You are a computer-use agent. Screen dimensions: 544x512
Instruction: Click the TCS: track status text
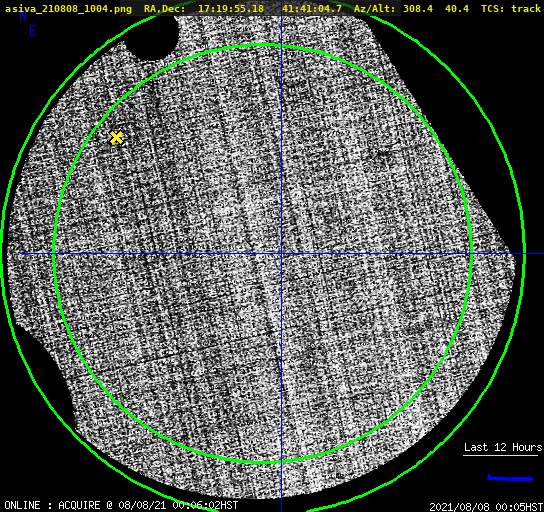pos(511,9)
